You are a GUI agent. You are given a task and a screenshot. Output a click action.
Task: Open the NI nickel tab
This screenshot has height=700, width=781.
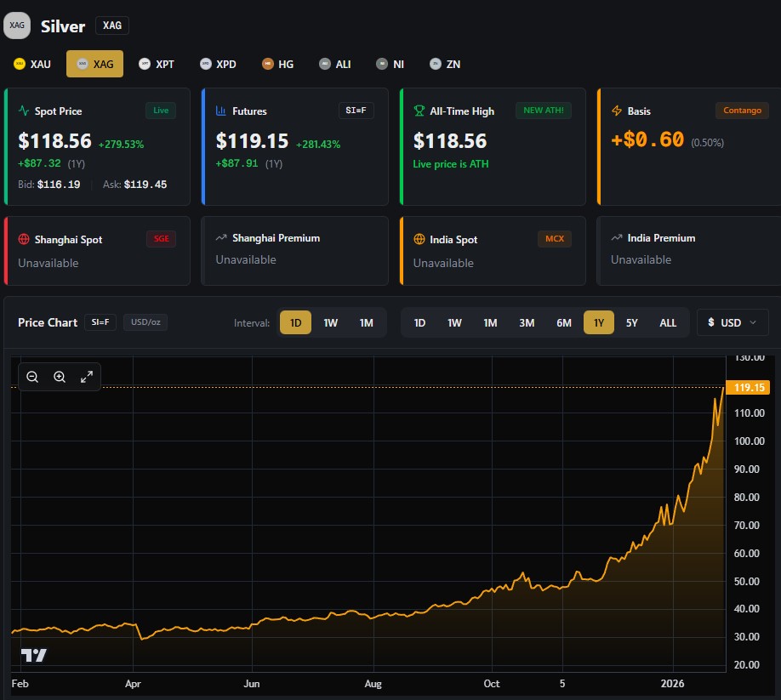390,65
